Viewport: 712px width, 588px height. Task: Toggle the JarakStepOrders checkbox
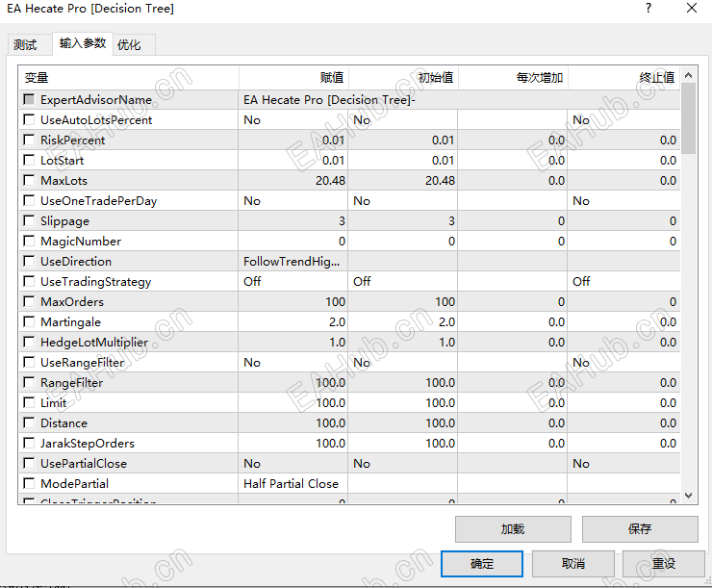tap(29, 443)
